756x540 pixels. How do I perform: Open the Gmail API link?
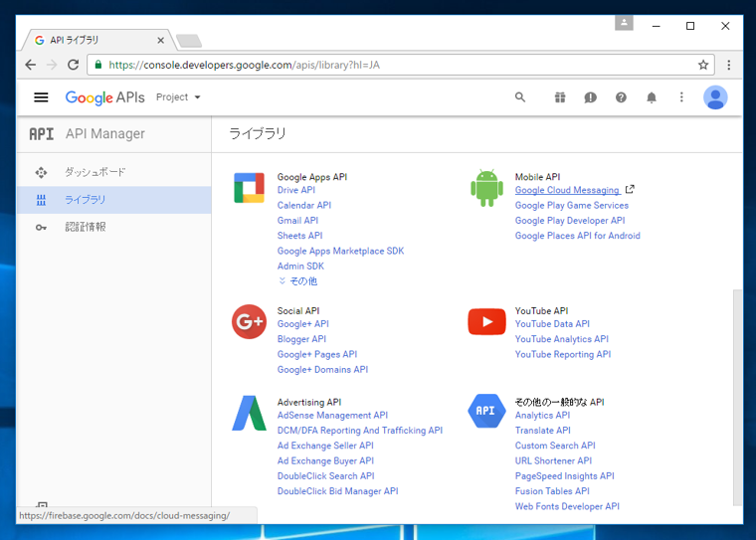tap(297, 221)
